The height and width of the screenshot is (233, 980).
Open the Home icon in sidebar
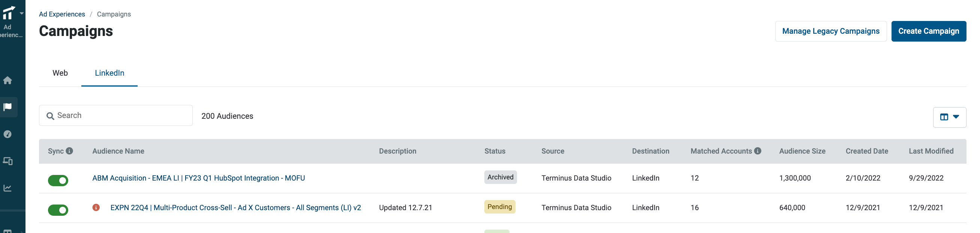click(x=7, y=80)
